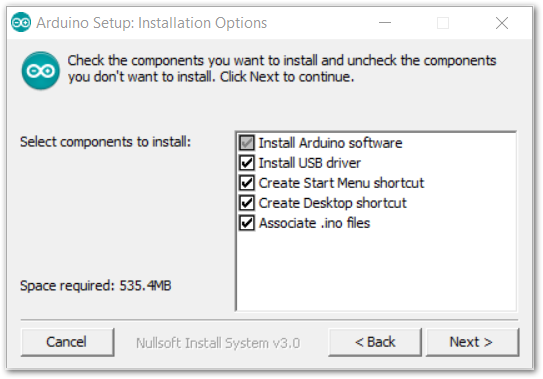543x379 pixels.
Task: Continue with the Next > button
Action: [472, 342]
